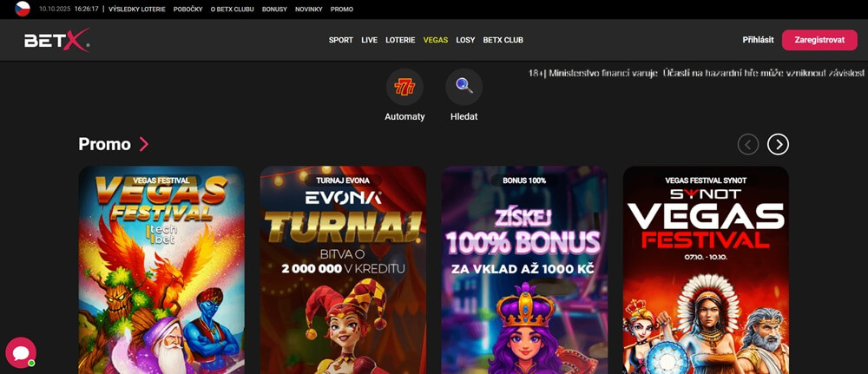The image size is (868, 374).
Task: Open the live chat bubble icon
Action: (21, 352)
